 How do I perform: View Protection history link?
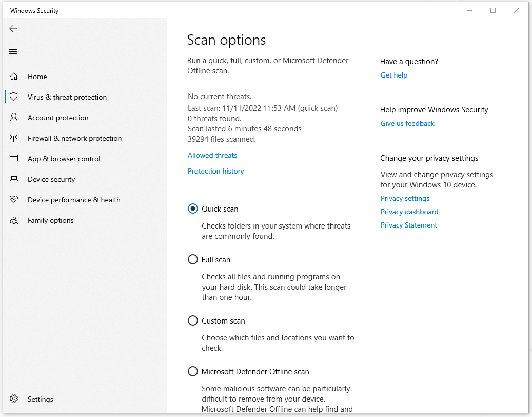click(x=216, y=171)
